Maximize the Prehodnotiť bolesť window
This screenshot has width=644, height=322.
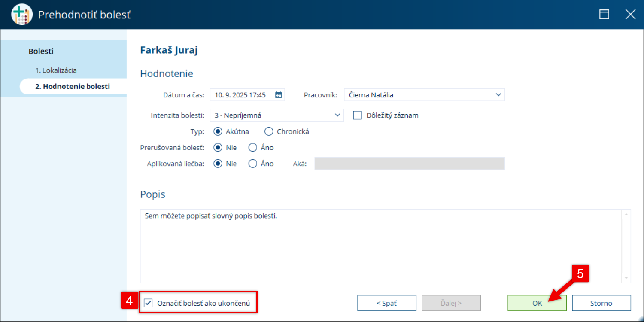pos(605,15)
